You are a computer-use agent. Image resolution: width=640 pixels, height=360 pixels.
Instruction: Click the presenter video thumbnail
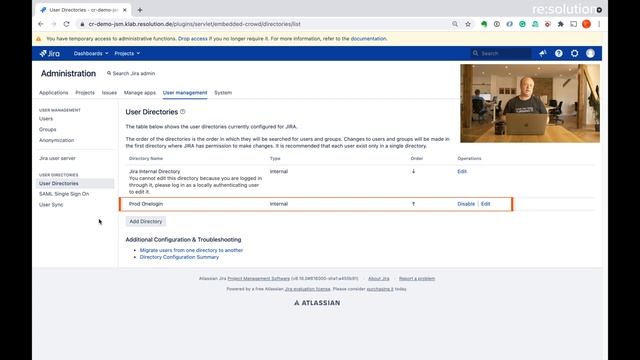[530, 103]
